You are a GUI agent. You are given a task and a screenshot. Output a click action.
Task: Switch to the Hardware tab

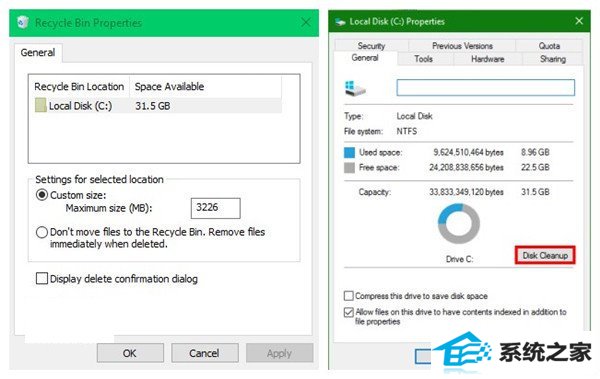click(488, 59)
